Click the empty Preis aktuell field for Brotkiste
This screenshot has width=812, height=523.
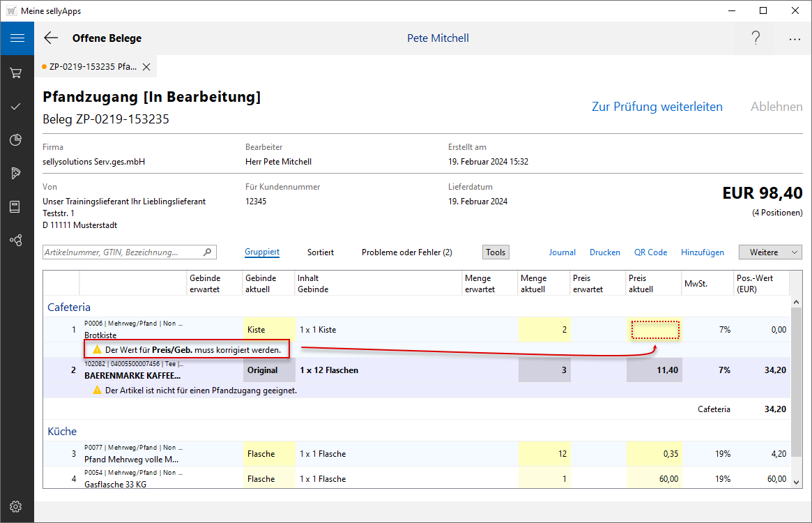point(654,330)
